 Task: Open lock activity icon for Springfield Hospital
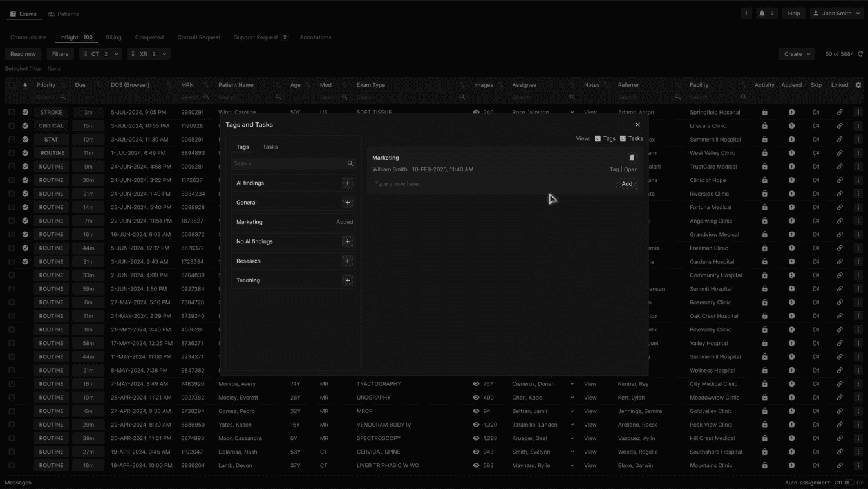coord(764,112)
